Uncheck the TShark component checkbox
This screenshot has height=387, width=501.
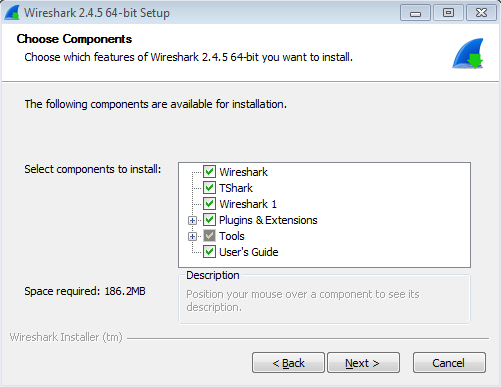pos(209,188)
